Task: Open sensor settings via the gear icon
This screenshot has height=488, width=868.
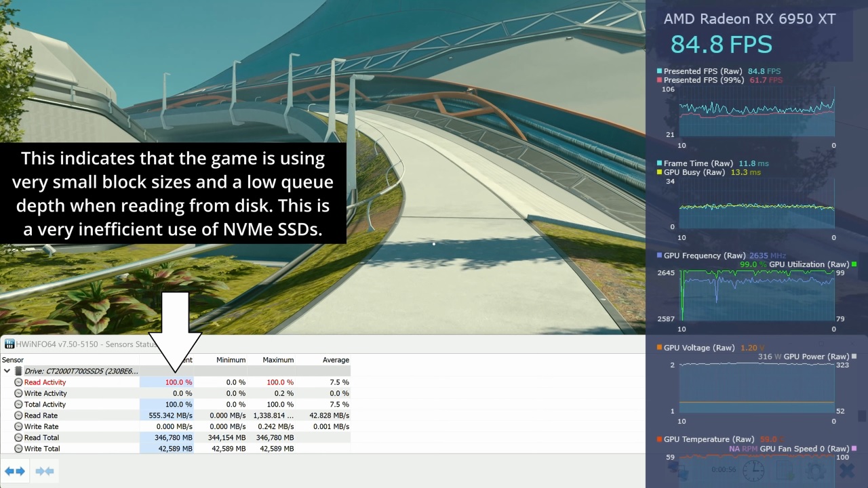Action: [816, 470]
